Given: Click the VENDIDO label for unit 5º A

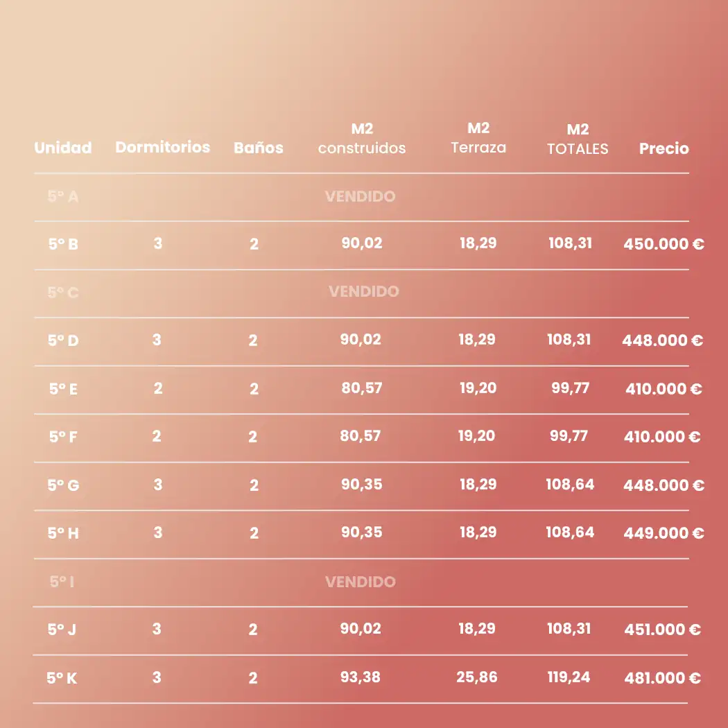Looking at the screenshot, I should (361, 196).
